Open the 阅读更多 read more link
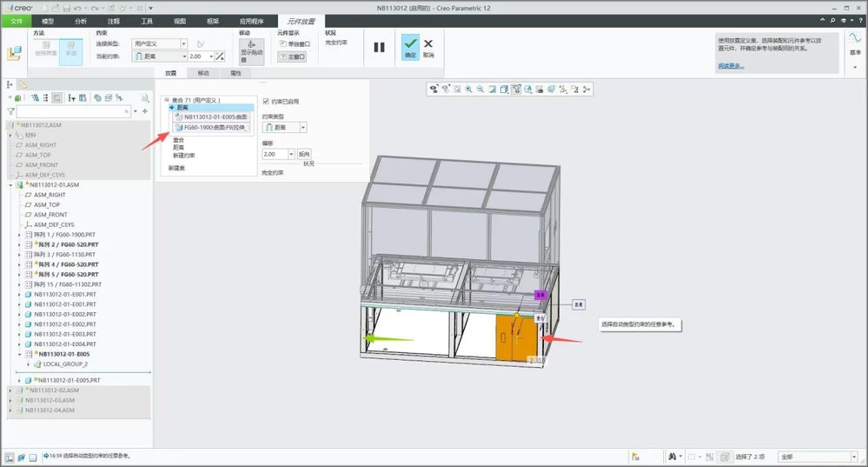Screen dimensions: 868x467 tap(731, 66)
